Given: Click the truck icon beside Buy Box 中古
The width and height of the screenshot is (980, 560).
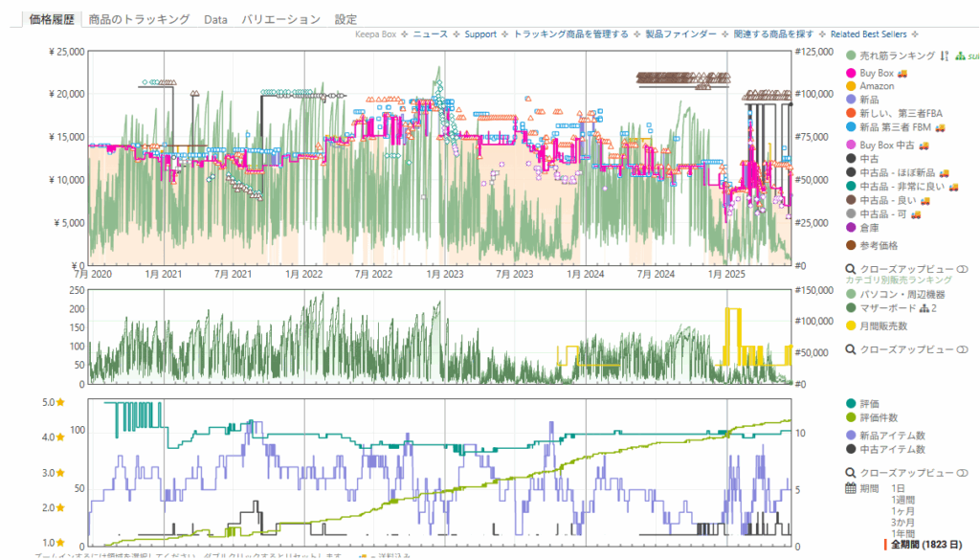Looking at the screenshot, I should [924, 145].
